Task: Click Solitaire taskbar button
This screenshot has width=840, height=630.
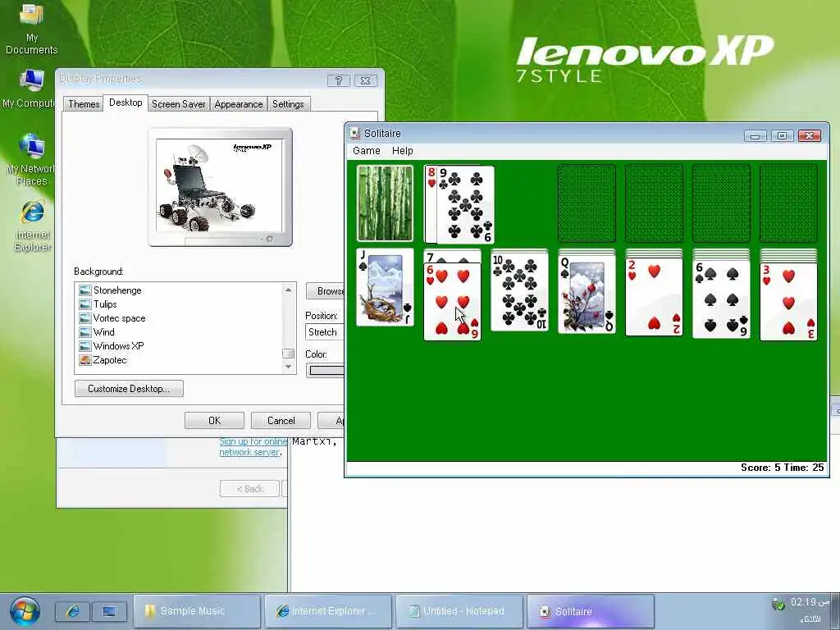Action: 591,610
